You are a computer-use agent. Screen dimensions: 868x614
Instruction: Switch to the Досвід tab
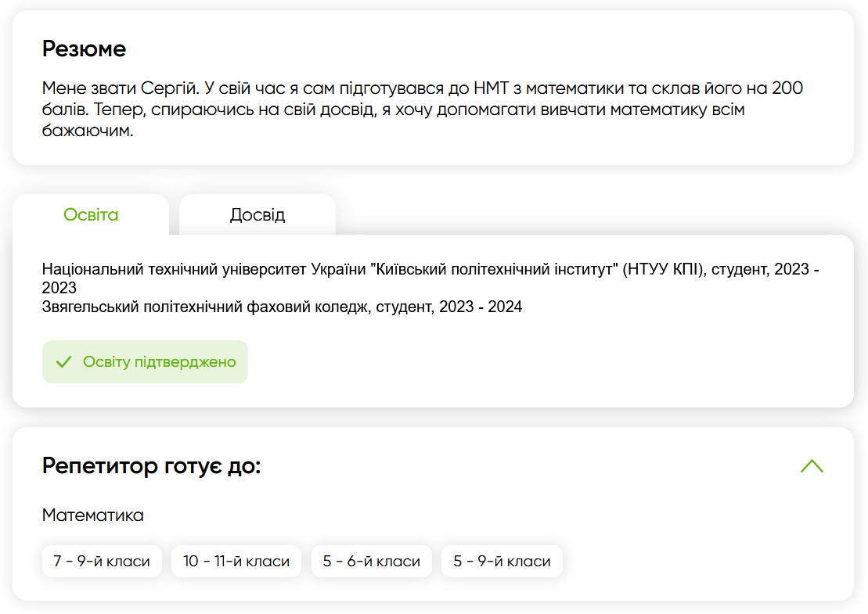tap(258, 214)
